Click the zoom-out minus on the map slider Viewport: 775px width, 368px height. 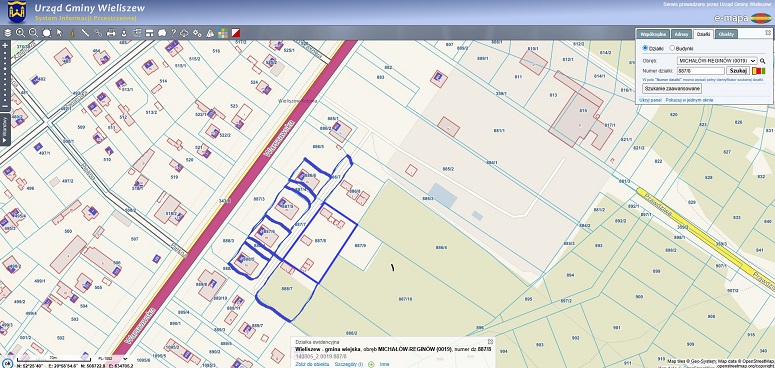(5, 106)
